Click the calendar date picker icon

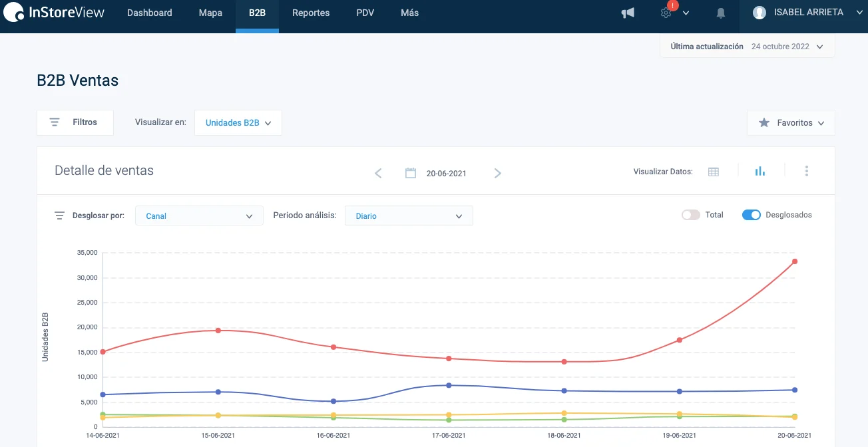[x=411, y=174]
